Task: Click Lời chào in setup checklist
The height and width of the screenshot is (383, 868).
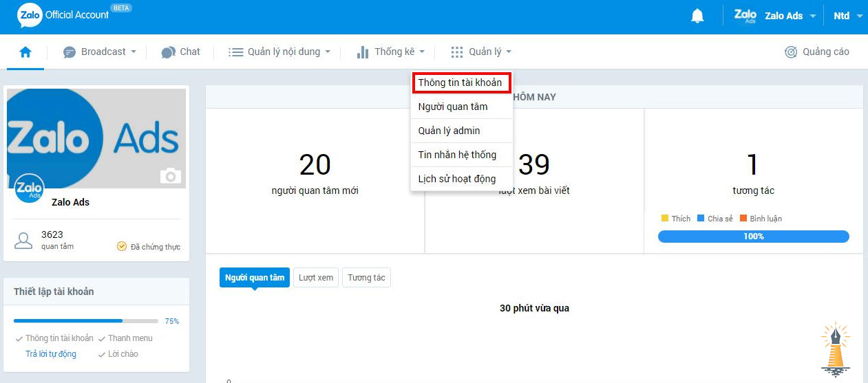Action: (123, 354)
